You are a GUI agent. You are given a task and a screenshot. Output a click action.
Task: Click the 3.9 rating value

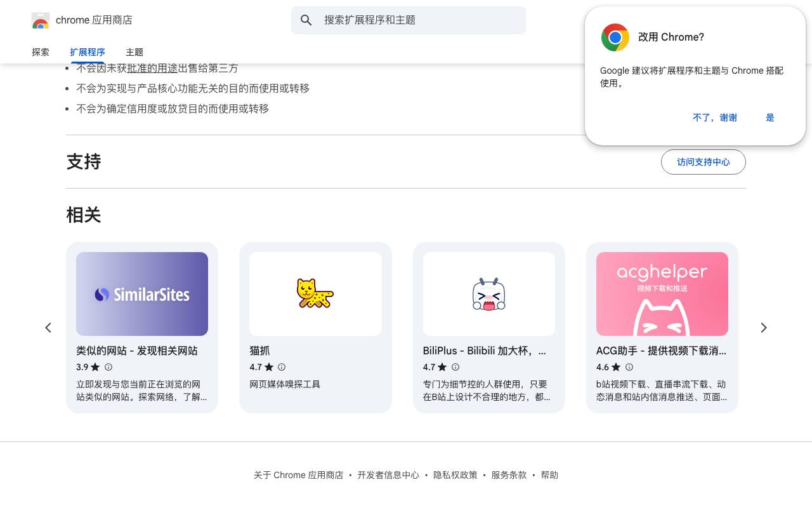[82, 367]
